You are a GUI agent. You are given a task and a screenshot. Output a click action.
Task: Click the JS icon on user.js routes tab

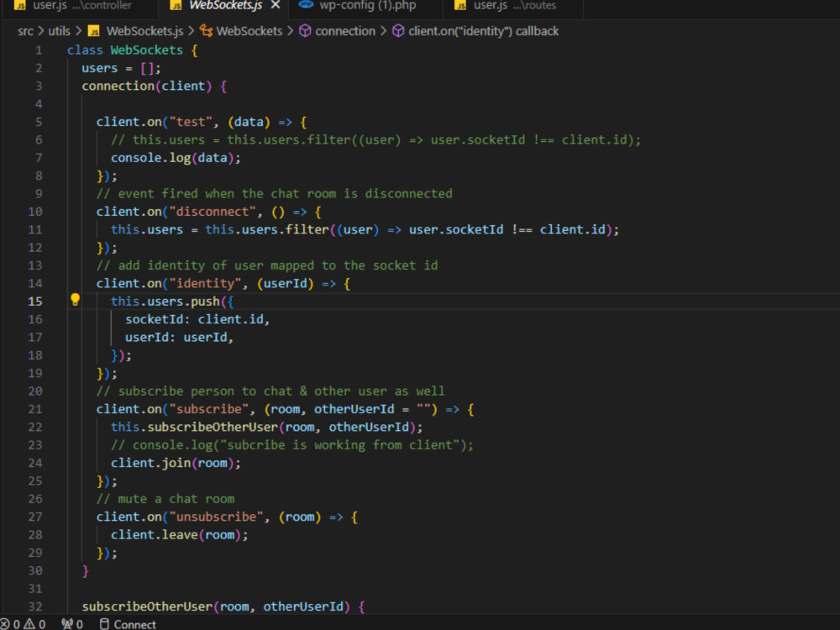point(459,5)
